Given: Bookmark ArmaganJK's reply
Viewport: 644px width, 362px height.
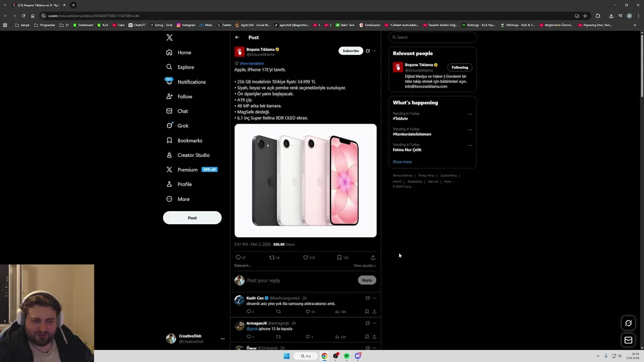Looking at the screenshot, I should point(367,337).
